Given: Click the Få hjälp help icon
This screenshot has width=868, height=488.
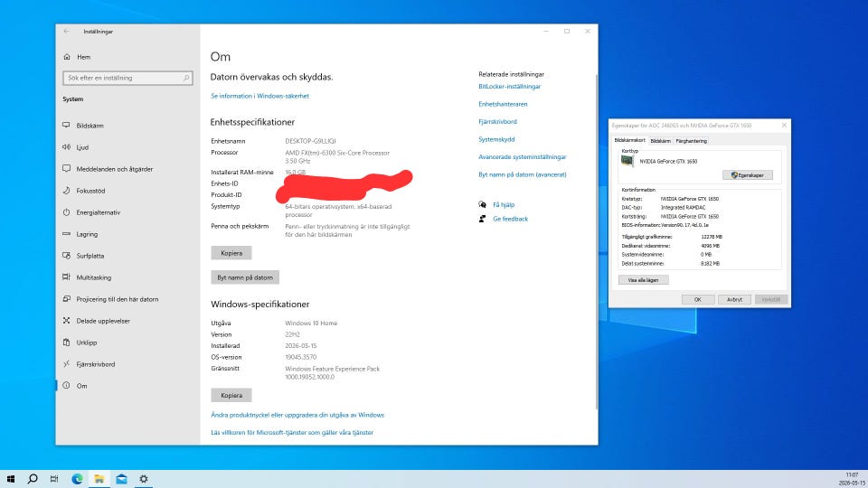Looking at the screenshot, I should point(482,205).
